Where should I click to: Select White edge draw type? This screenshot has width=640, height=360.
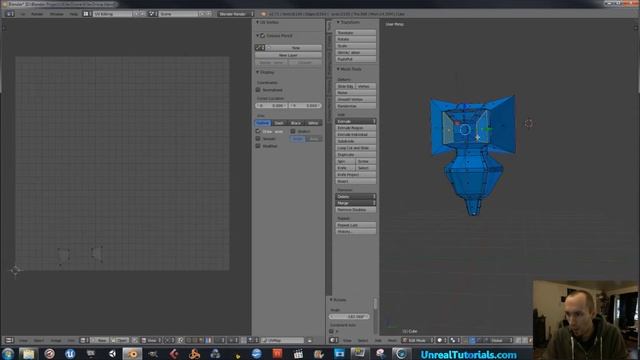pos(313,123)
